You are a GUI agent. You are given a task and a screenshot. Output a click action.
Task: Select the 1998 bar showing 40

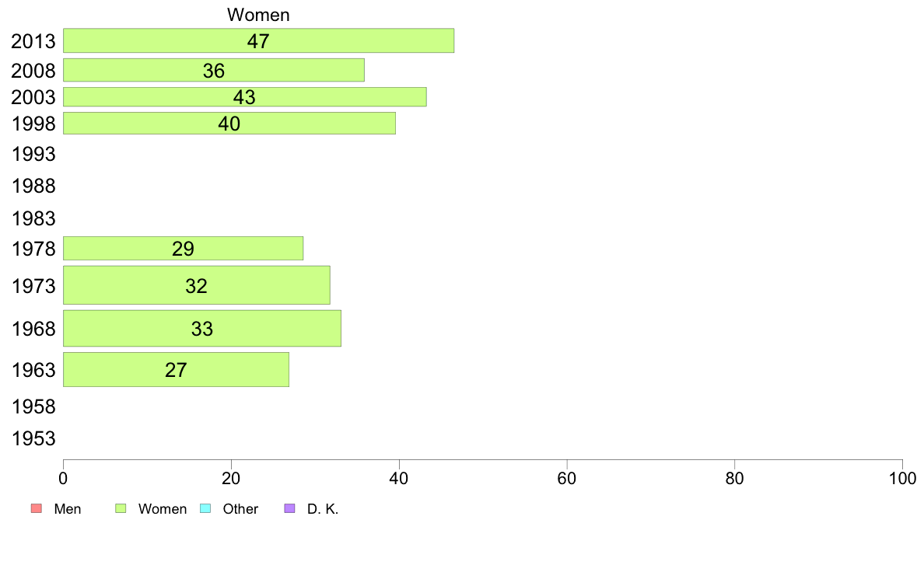229,123
